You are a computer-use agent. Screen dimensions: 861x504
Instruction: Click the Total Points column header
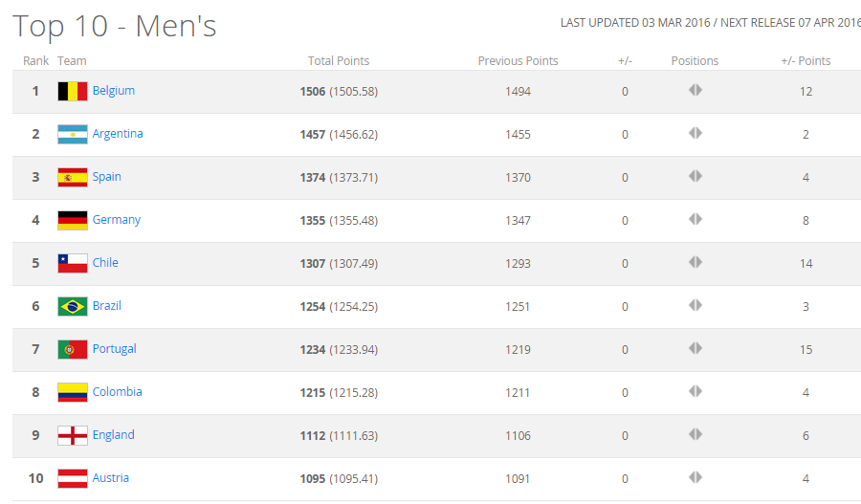coord(339,61)
